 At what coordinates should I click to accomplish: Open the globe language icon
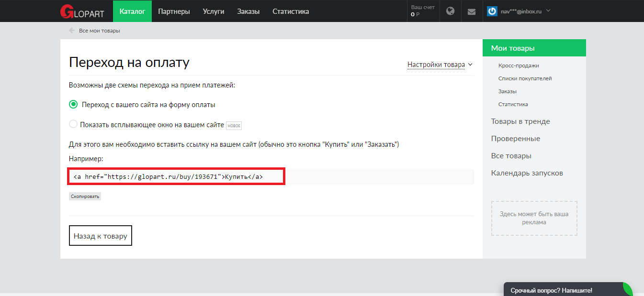(x=450, y=11)
